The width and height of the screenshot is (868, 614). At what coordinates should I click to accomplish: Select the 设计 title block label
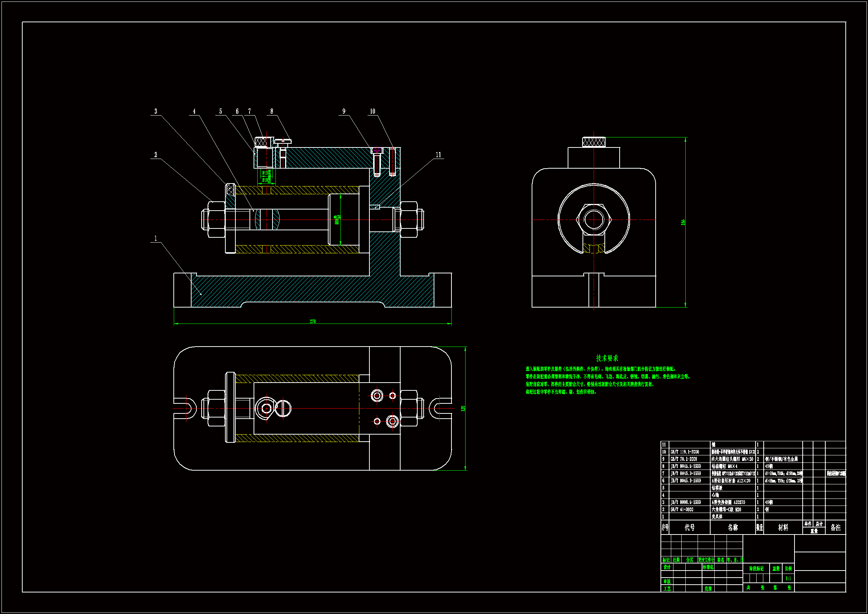(666, 567)
